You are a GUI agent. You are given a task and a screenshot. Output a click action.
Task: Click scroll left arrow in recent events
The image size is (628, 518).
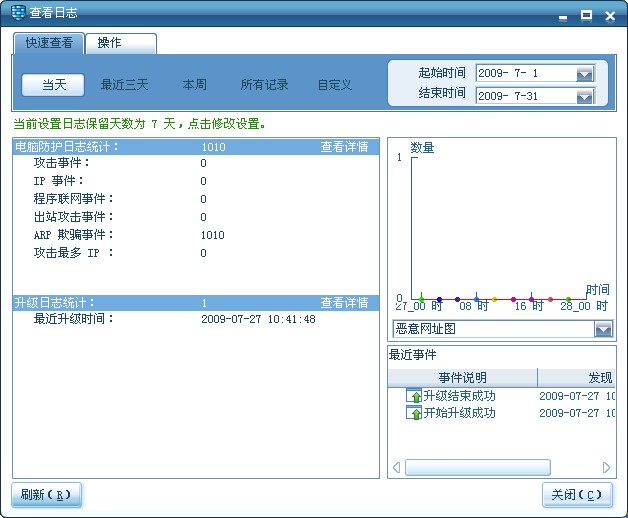coord(397,468)
